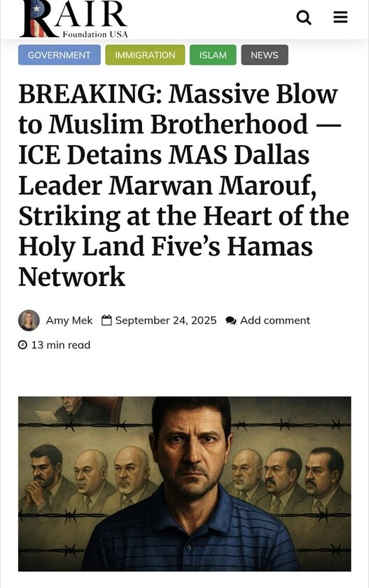Open the search magnifier icon

coord(304,18)
